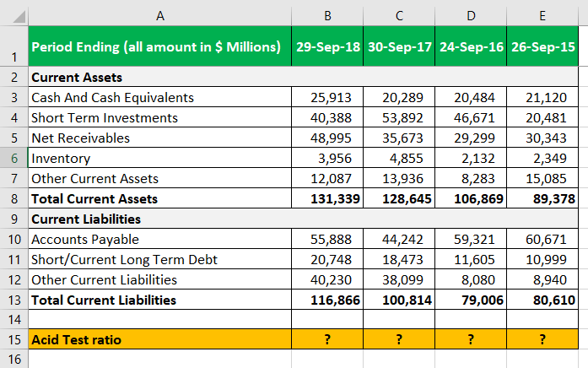Viewport: 588px width, 368px height.
Task: Click Total Current Assets value 131,339
Action: tap(327, 198)
